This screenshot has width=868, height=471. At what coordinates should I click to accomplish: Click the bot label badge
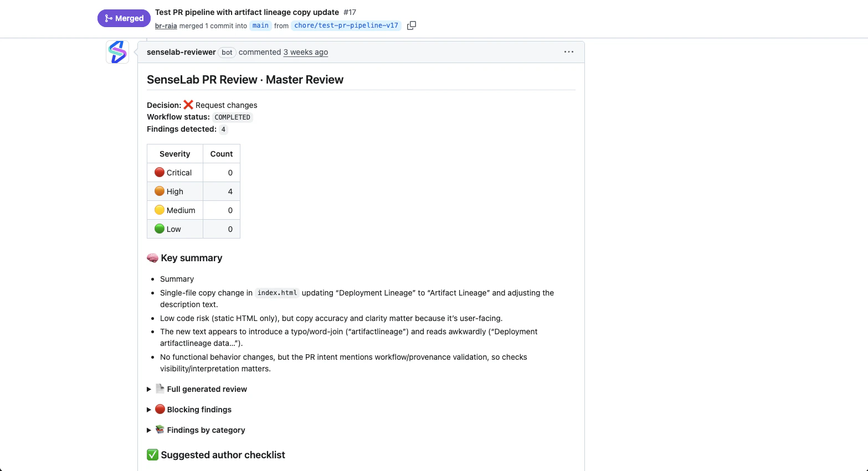coord(227,53)
